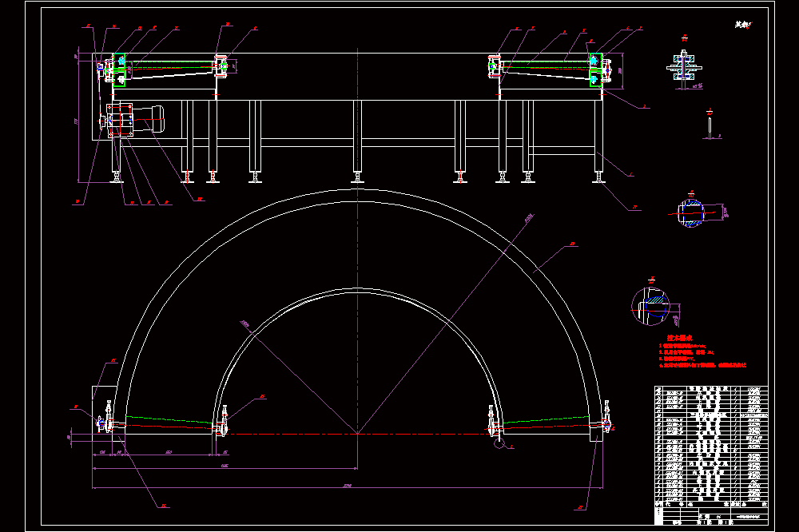Select the bearing assembly section detail view
Screen dimensions: 799x532
[685, 67]
